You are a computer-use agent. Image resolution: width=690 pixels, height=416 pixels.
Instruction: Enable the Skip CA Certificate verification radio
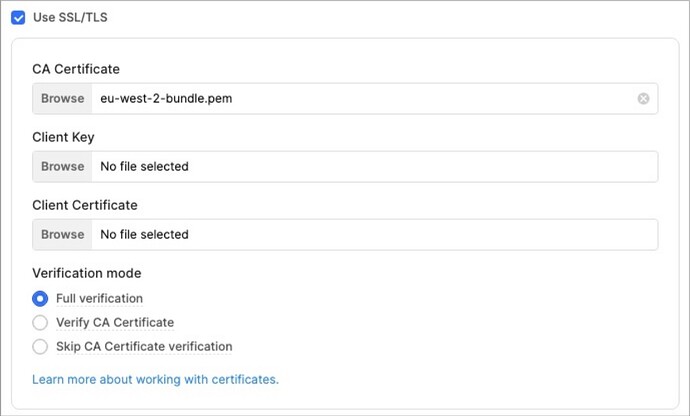pos(40,347)
